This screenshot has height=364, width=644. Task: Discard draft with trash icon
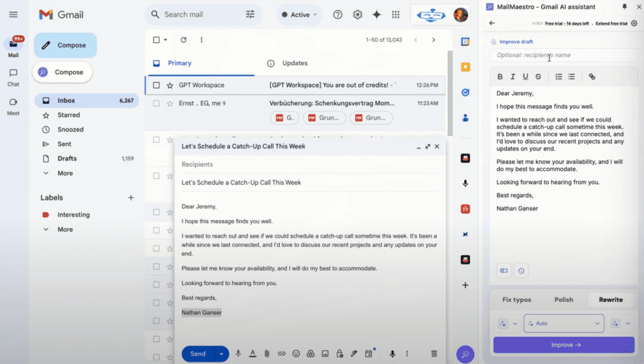coord(434,354)
